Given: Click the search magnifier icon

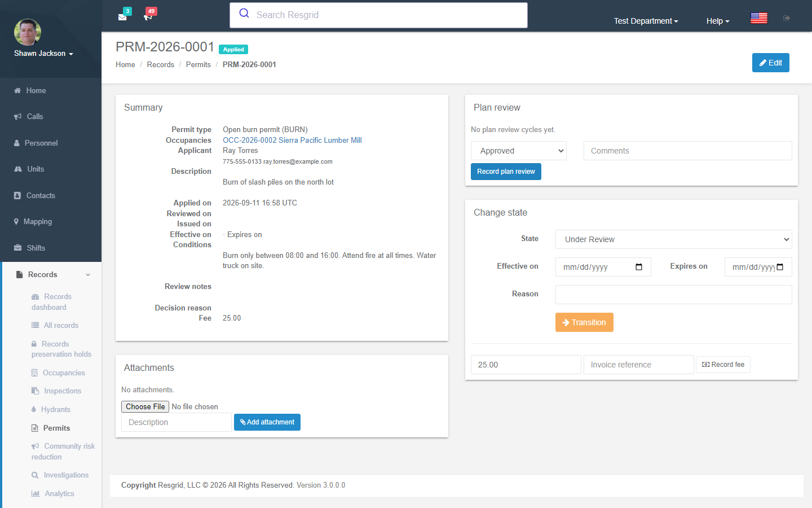Looking at the screenshot, I should (x=244, y=14).
